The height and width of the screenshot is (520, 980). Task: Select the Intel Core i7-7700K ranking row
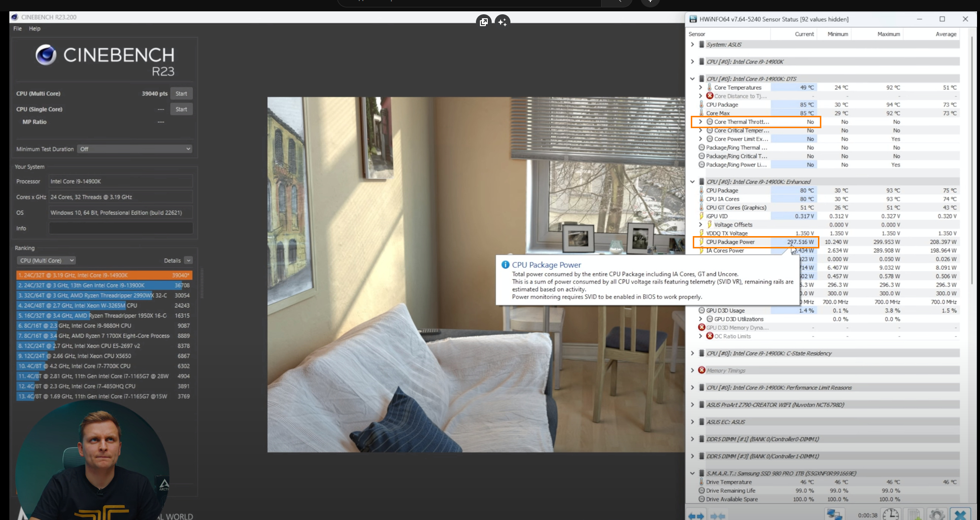pos(104,366)
